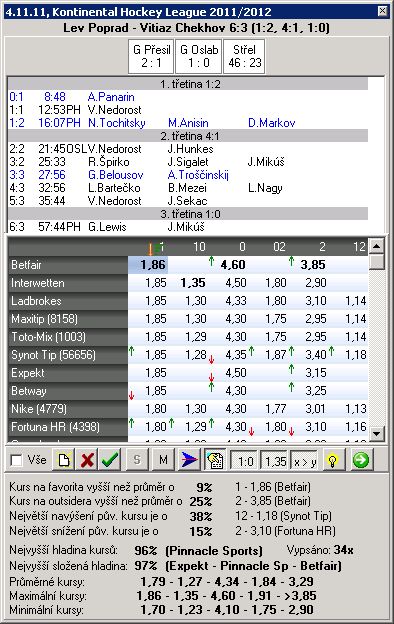Click the sort arrow column header 1
This screenshot has height=624, width=394.
[148, 247]
